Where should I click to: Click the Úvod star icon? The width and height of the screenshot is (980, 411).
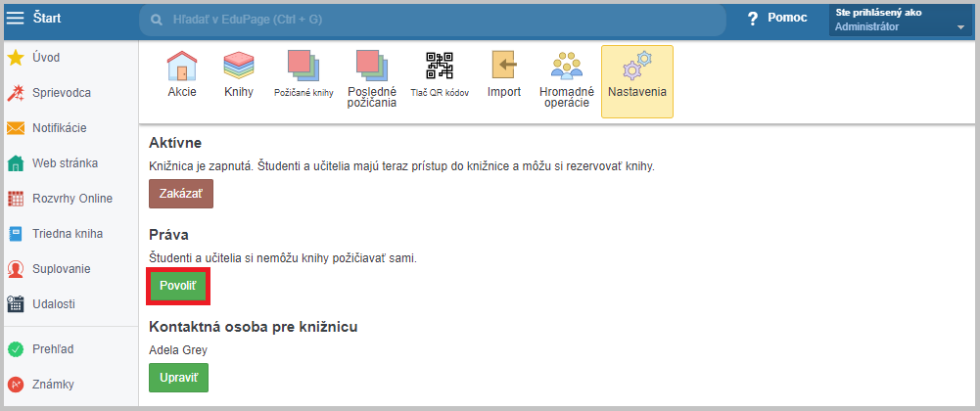pyautogui.click(x=15, y=58)
